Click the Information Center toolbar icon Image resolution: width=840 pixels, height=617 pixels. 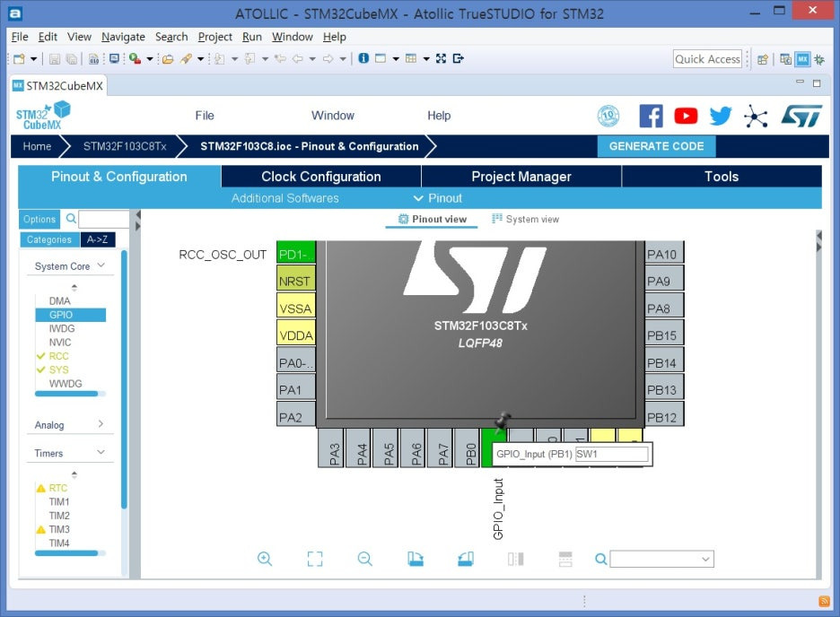363,58
